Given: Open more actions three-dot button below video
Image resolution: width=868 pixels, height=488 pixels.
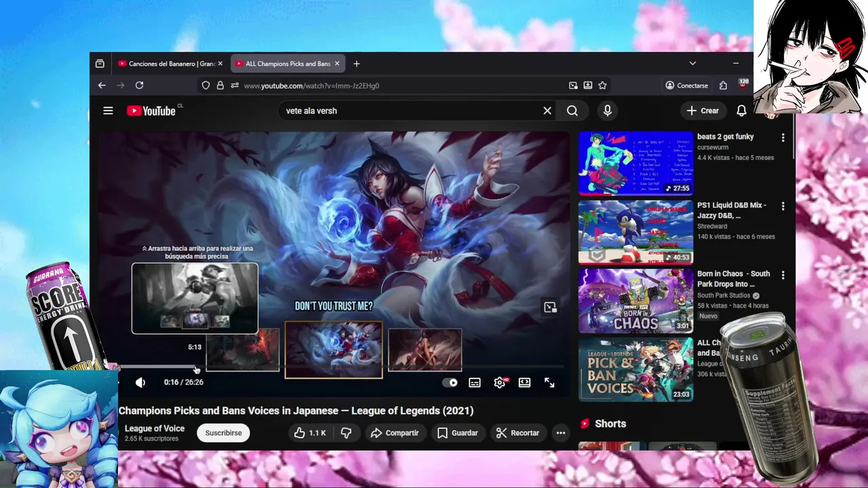Looking at the screenshot, I should coord(561,433).
